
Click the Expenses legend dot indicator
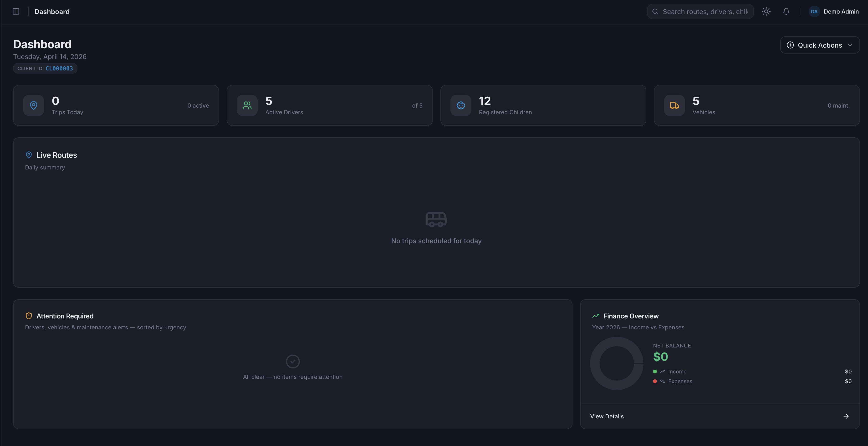click(x=655, y=381)
